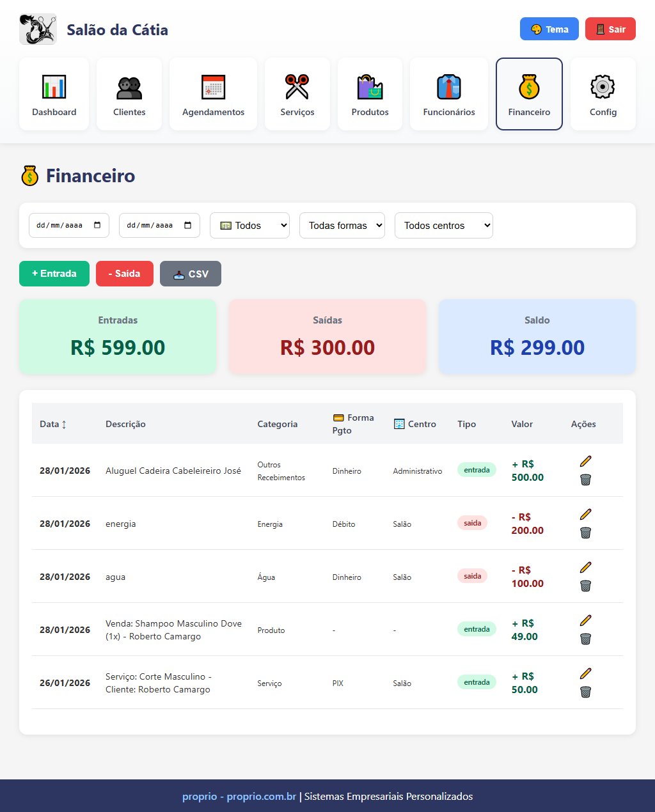655x812 pixels.
Task: Expand the Todos centros dropdown
Action: 444,225
